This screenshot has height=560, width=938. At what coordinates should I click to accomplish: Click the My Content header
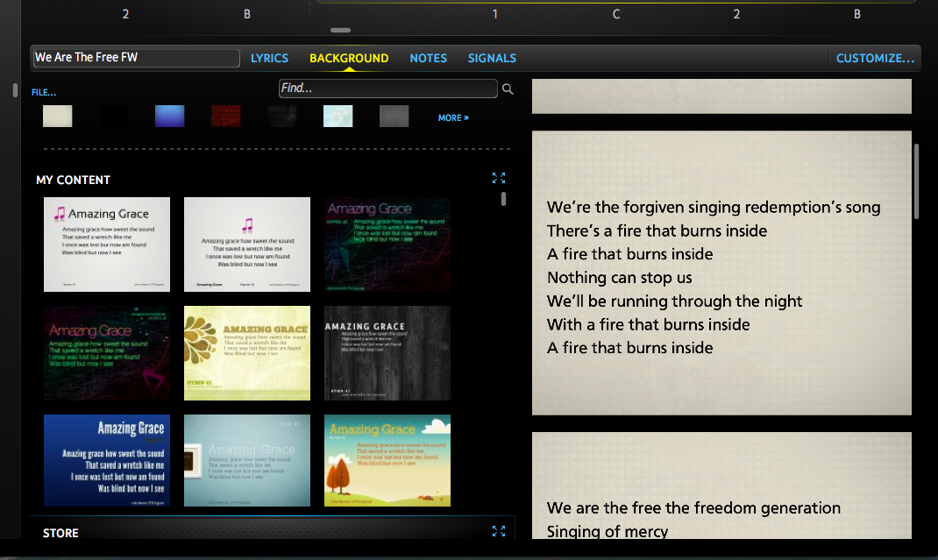[73, 180]
